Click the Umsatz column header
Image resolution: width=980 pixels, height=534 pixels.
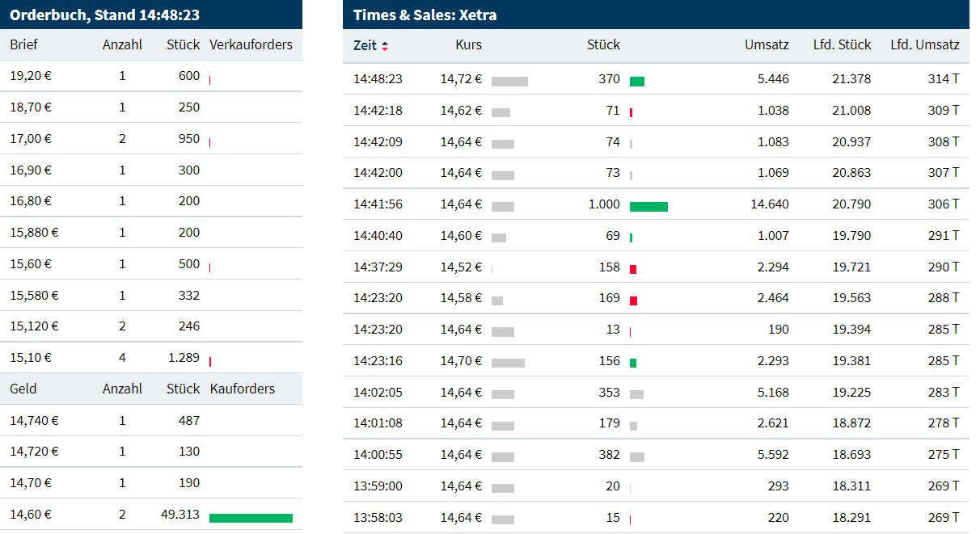pyautogui.click(x=766, y=45)
